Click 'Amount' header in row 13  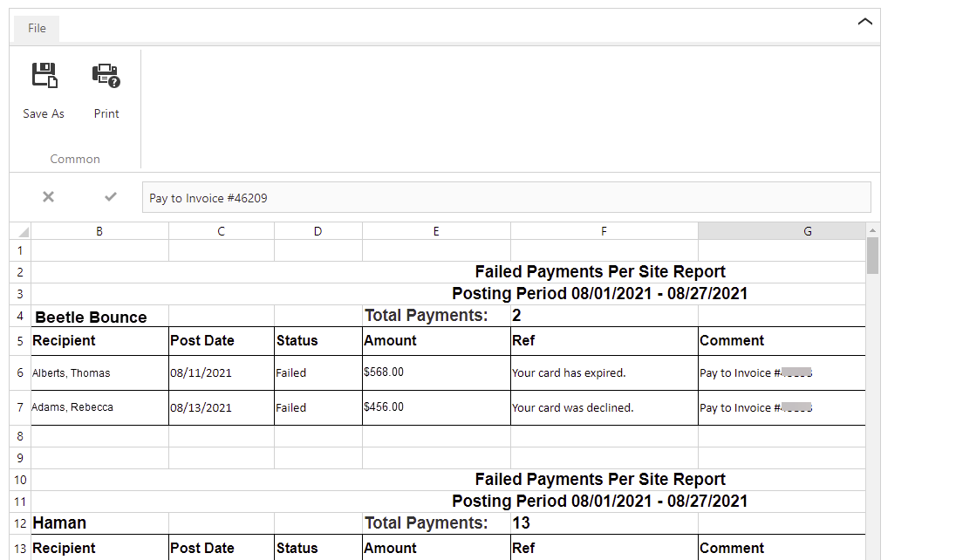point(436,548)
